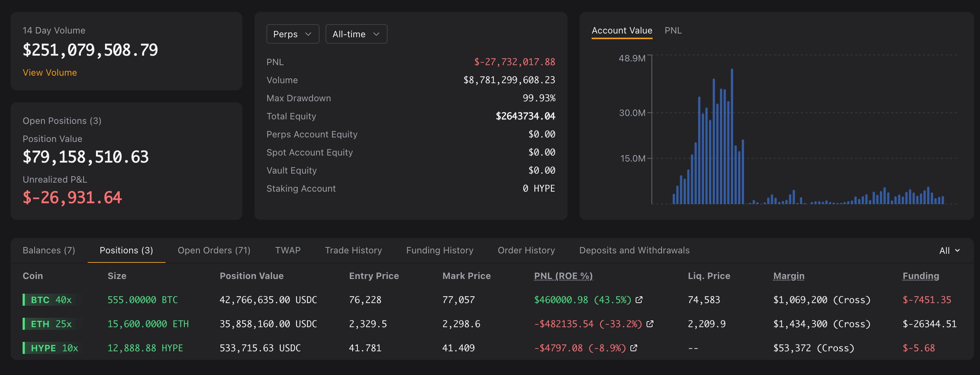Open share icon beside BTC PNL value
The width and height of the screenshot is (980, 375).
(639, 300)
